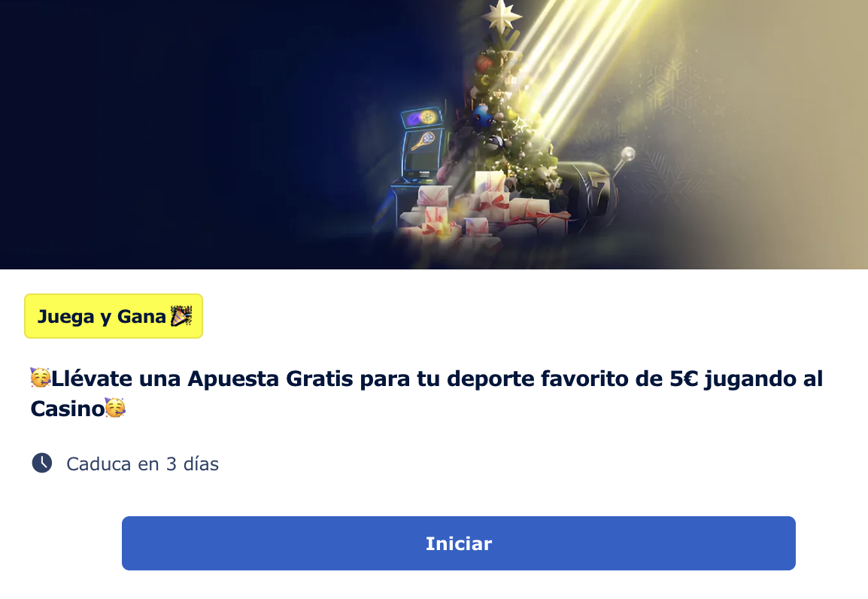Click the tennis racket screen on the arcade machine
This screenshot has width=868, height=599.
point(423,141)
